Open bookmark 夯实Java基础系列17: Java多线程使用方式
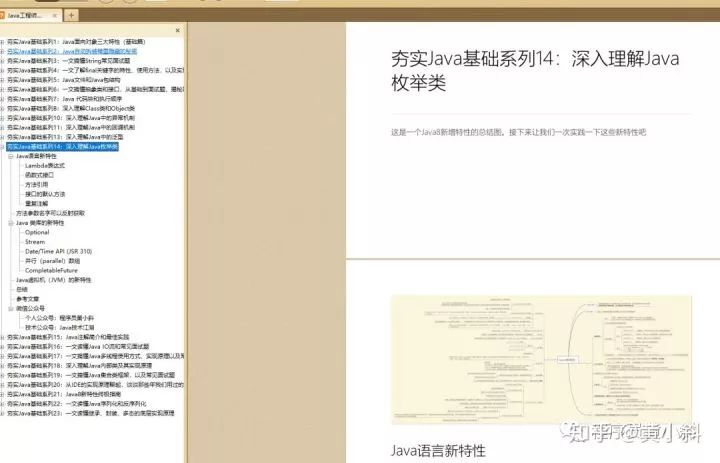The image size is (720, 463). [95, 356]
